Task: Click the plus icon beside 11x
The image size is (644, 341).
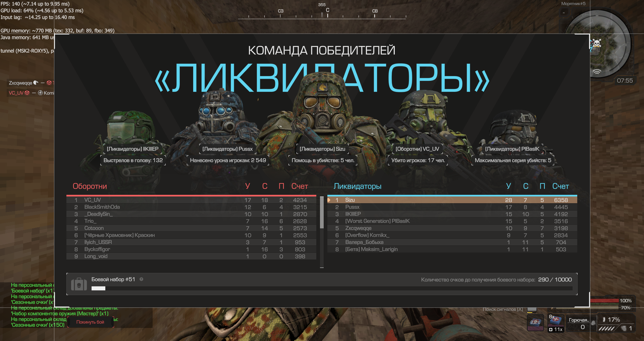Action: click(x=551, y=330)
